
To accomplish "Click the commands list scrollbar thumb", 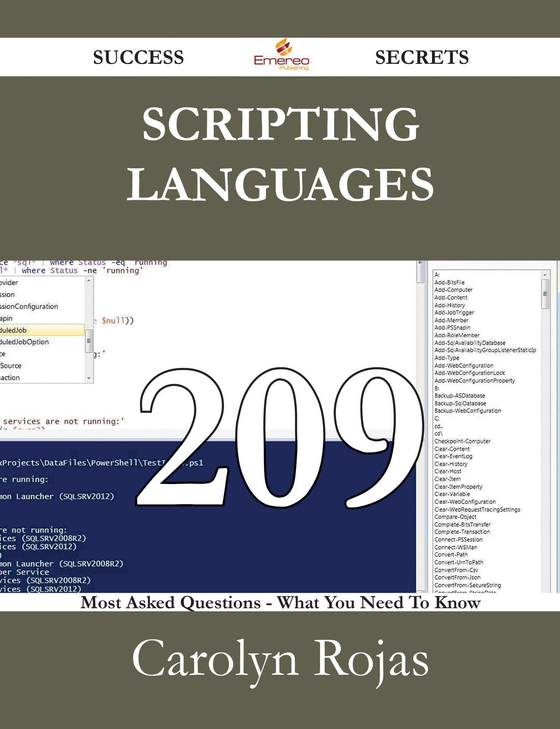I will point(545,294).
